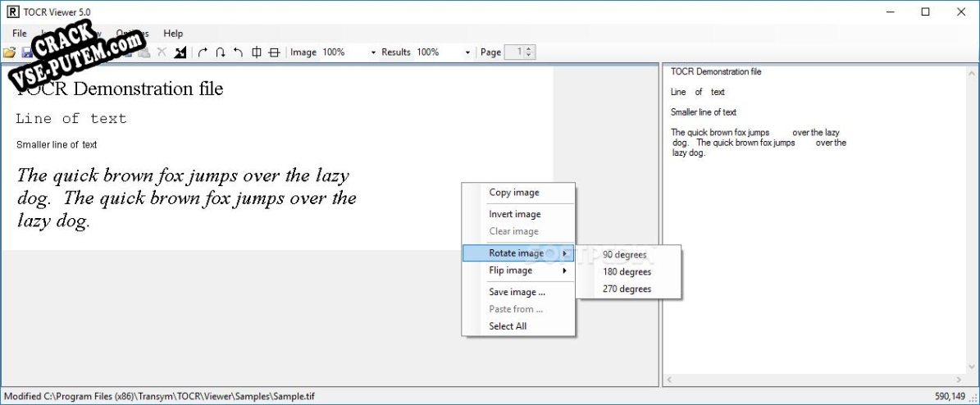Click the rotate 180 degrees toolbar icon

[221, 52]
